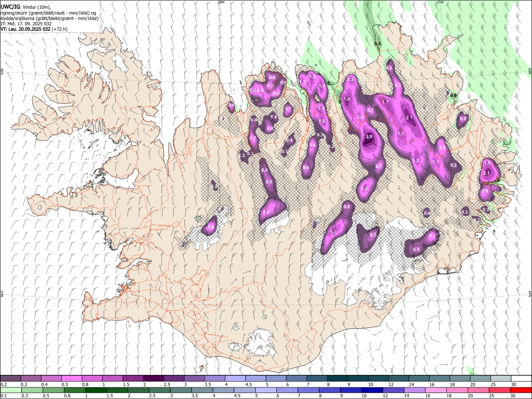Click the lavender swatch labeled 4 in the top row
Viewport: 532px width, 399px height.
pos(235,379)
